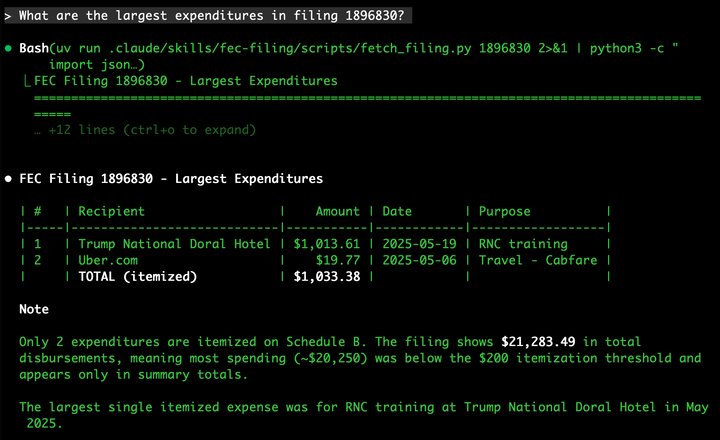Screen dimensions: 720x440
Task: Click the Amount column header
Action: click(x=337, y=211)
